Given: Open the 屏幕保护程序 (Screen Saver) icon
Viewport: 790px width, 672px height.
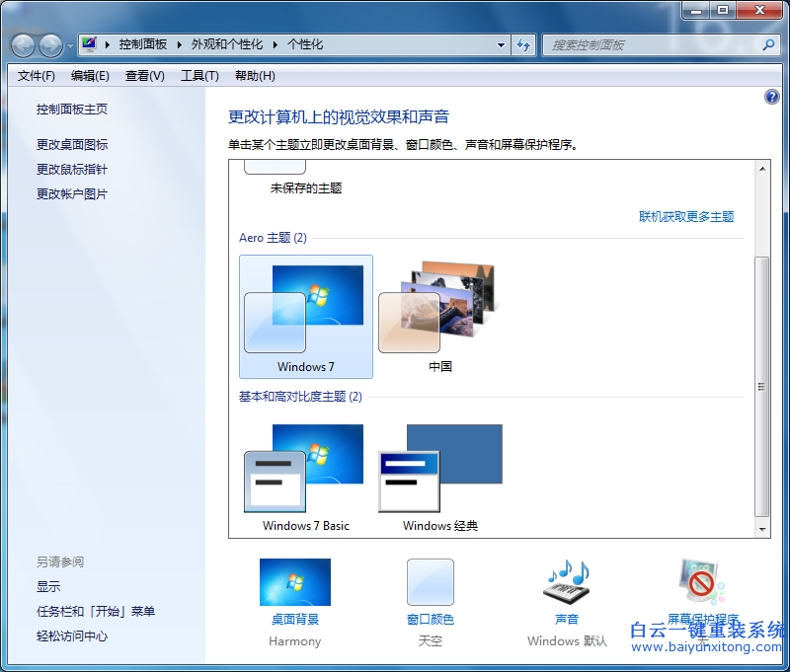Looking at the screenshot, I should (x=697, y=582).
